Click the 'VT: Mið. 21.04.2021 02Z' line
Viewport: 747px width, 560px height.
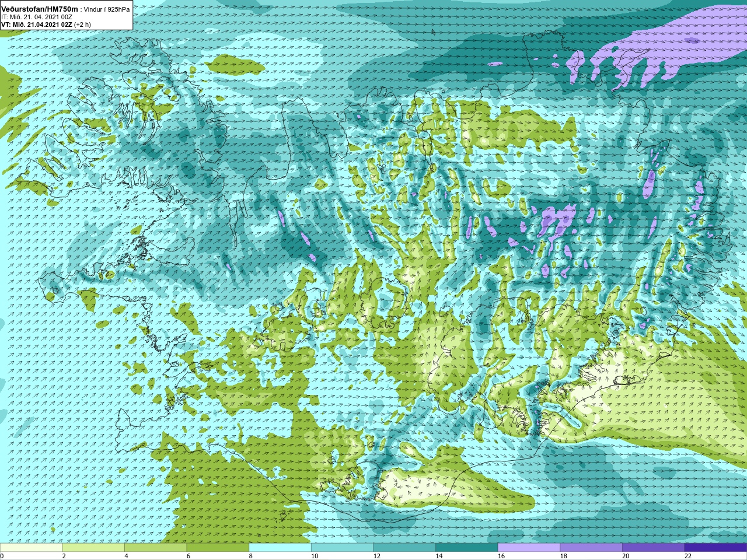tap(37, 24)
